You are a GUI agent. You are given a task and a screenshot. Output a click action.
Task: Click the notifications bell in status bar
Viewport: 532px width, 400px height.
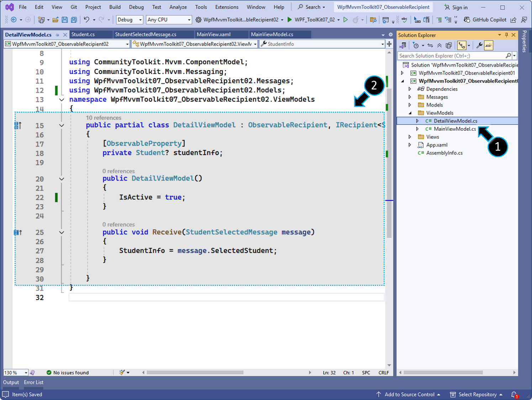click(514, 395)
